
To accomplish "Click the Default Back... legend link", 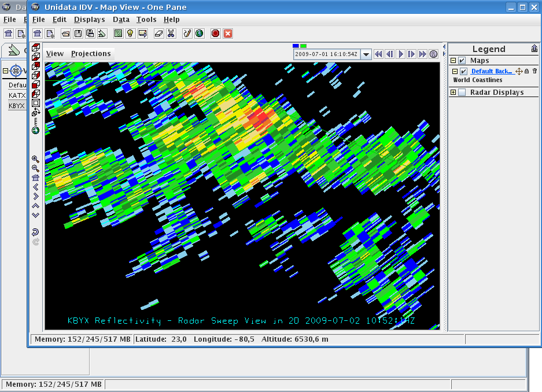I will (x=491, y=71).
